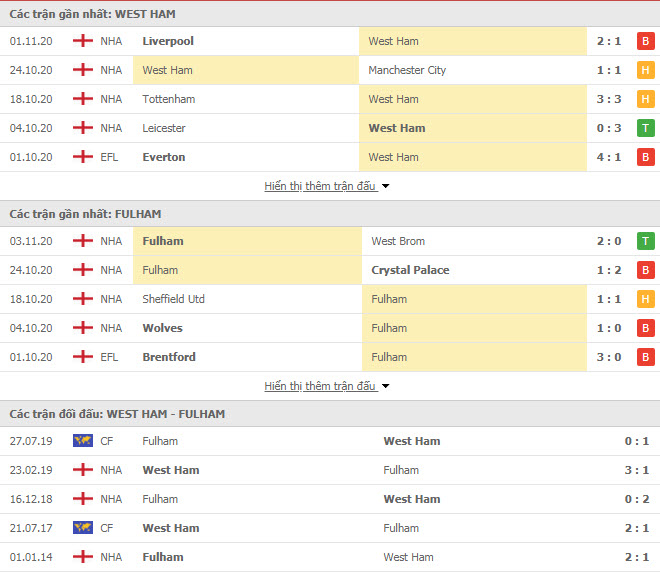The width and height of the screenshot is (660, 574).
Task: Click England flag icon beside Liverpool match
Action: coord(83,41)
